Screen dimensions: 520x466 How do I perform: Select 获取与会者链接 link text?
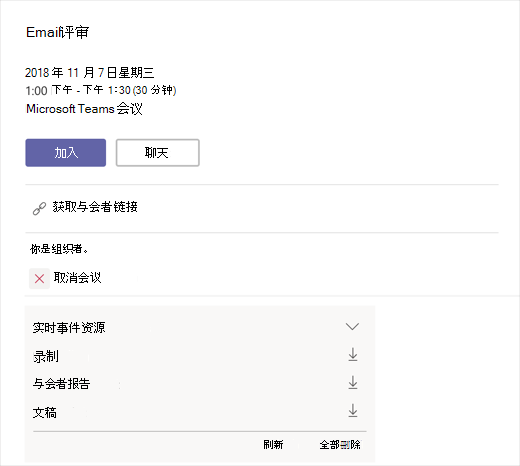point(95,207)
